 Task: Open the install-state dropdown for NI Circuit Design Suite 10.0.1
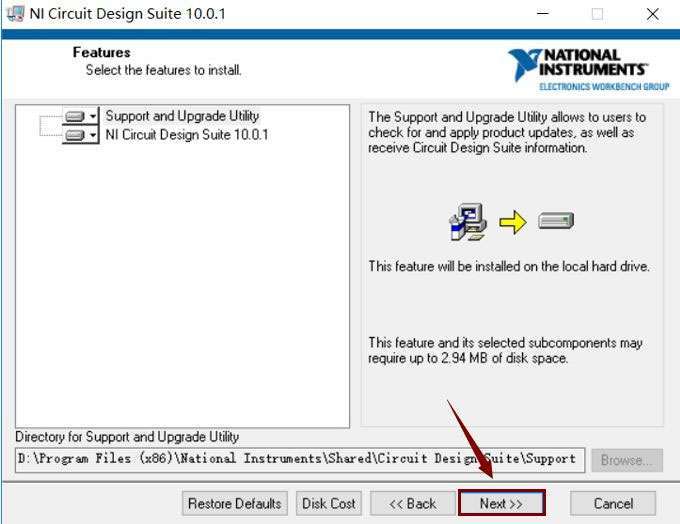click(x=93, y=135)
